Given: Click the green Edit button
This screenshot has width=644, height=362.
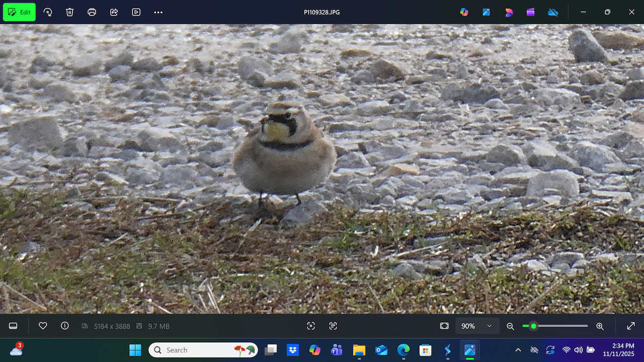Looking at the screenshot, I should 19,12.
